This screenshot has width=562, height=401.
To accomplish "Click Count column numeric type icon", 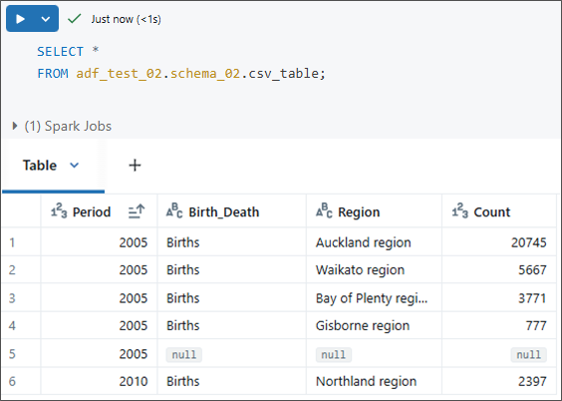I will click(x=460, y=211).
